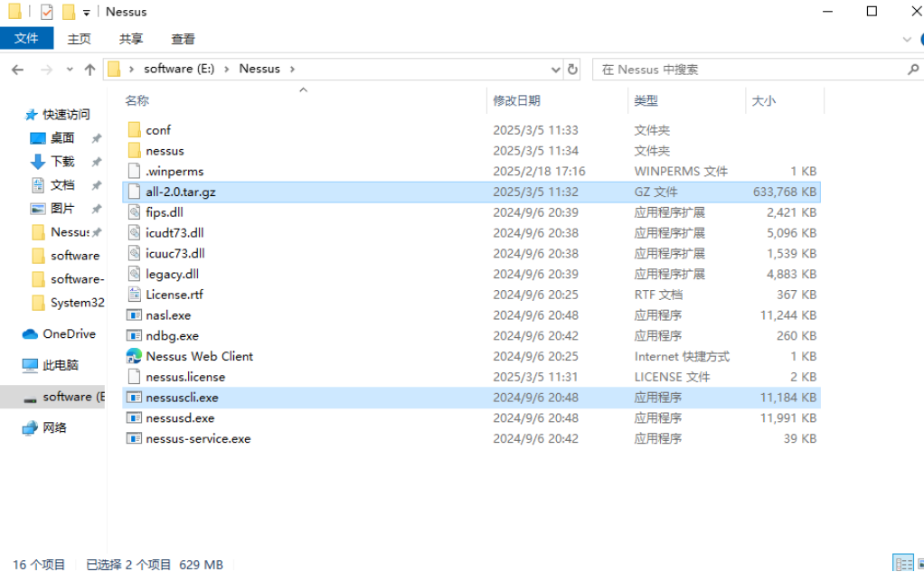The width and height of the screenshot is (924, 572).
Task: Click the LICENSE 文件 type cell
Action: click(x=673, y=377)
